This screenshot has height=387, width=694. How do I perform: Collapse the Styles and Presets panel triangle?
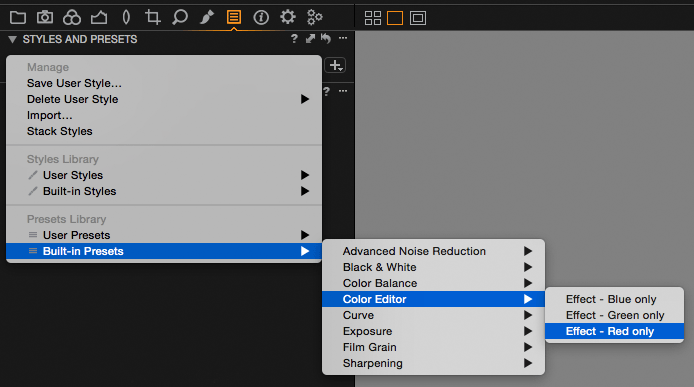point(12,39)
